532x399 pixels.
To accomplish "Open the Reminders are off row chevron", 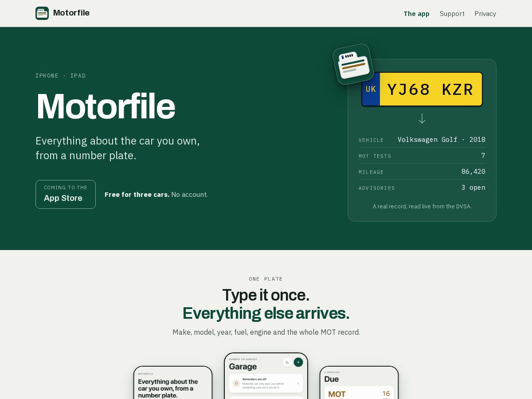I will tap(298, 383).
